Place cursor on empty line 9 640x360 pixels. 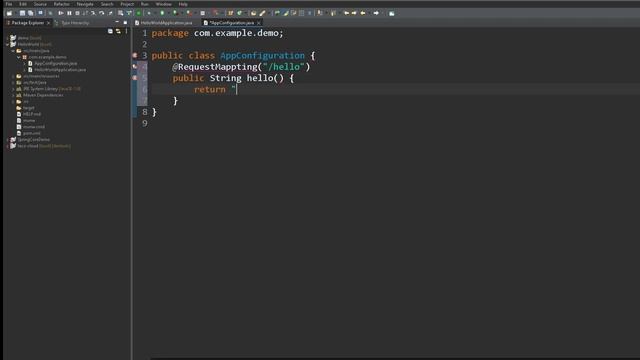[x=394, y=123]
